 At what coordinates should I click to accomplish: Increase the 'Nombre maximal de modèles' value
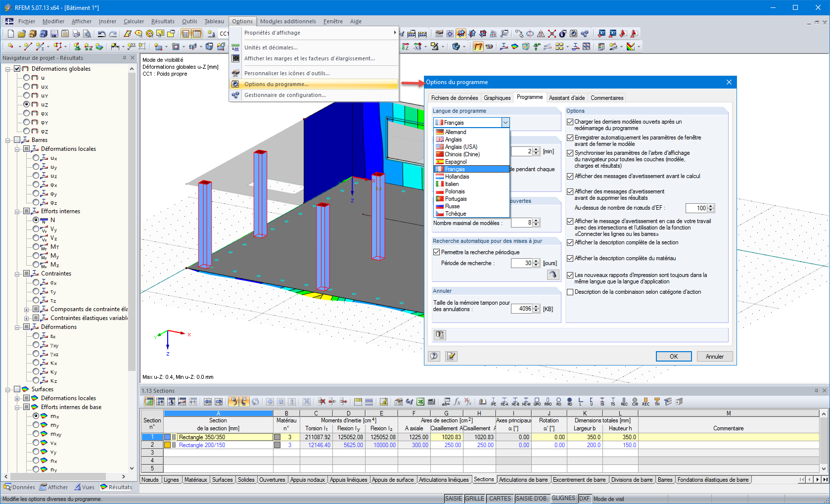point(537,221)
